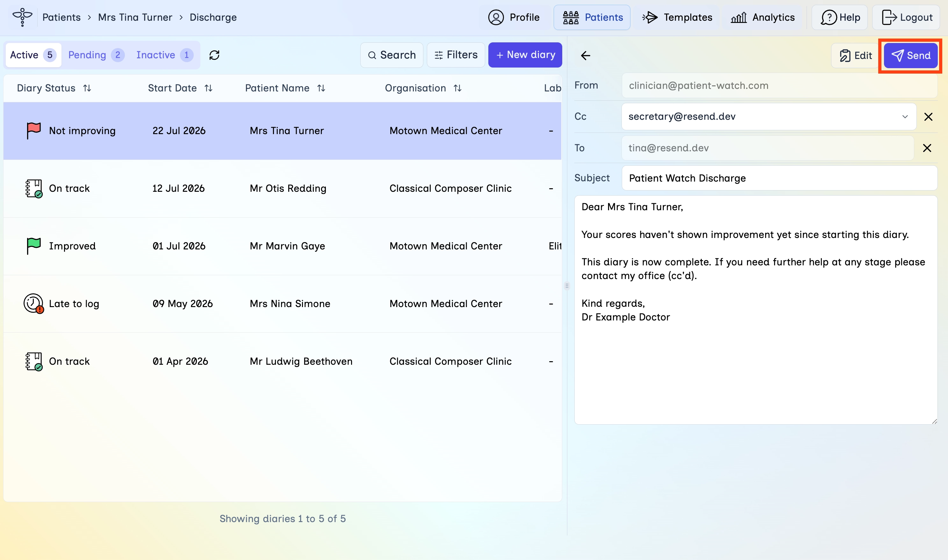Log out using the Logout button
The width and height of the screenshot is (948, 560).
click(x=907, y=17)
